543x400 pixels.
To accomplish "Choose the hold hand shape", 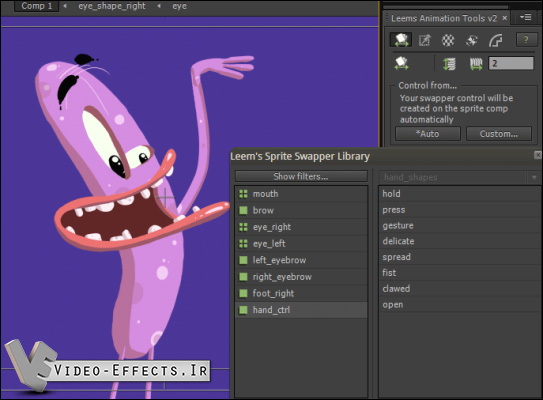I will point(459,194).
